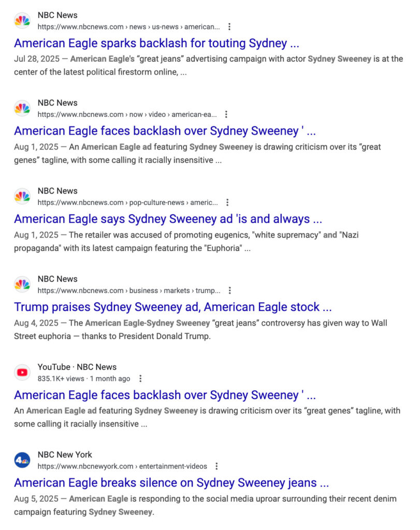Click the NBC New York channel 4 icon
The width and height of the screenshot is (420, 530).
click(x=22, y=460)
